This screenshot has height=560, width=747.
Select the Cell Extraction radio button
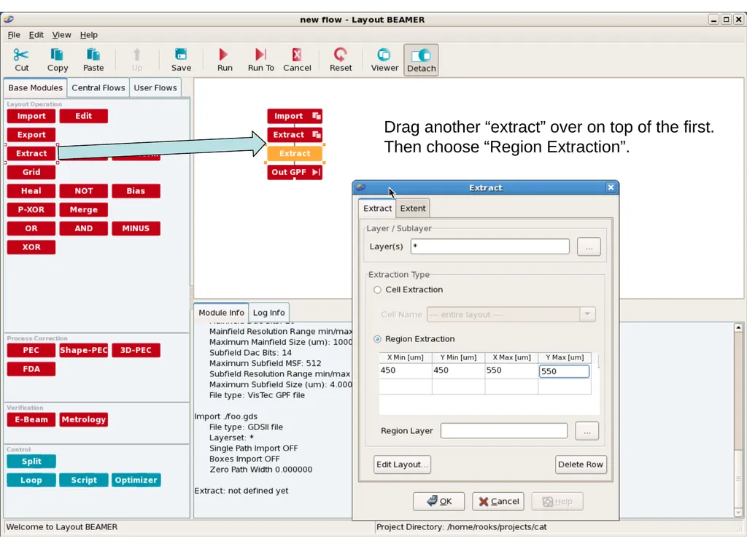tap(377, 289)
